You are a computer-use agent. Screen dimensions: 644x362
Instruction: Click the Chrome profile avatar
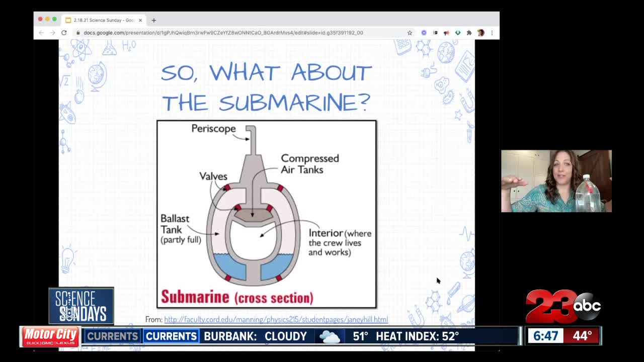click(x=480, y=33)
